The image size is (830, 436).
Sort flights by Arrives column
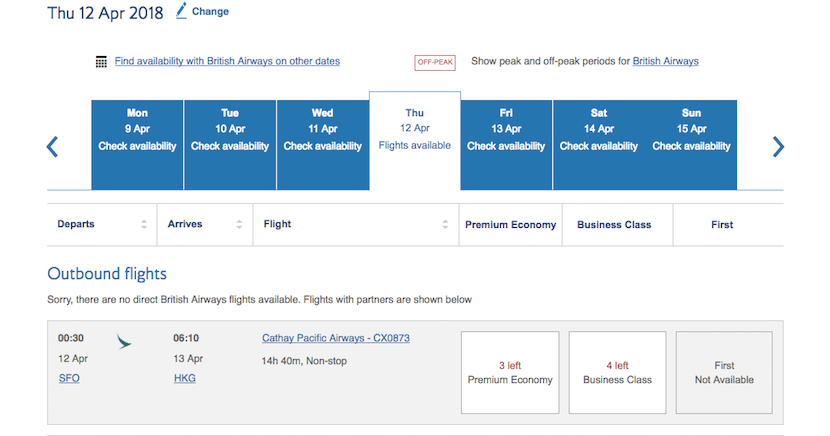point(240,225)
